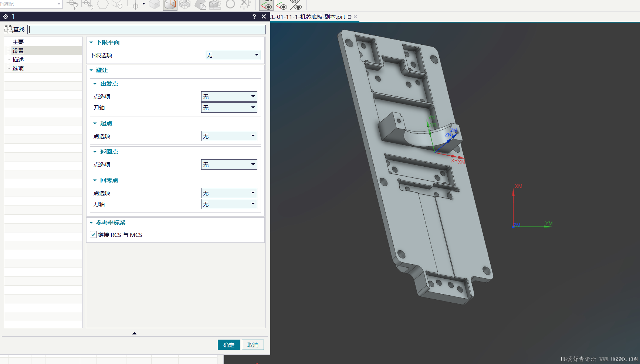Open the 出发点 刀轴 dropdown
Viewport: 640px width, 364px height.
[229, 108]
